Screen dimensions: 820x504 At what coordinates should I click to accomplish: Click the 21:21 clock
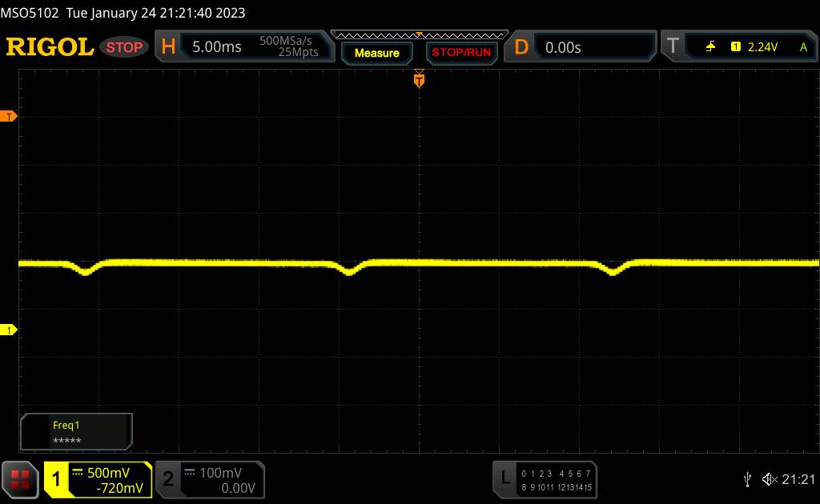pyautogui.click(x=798, y=479)
